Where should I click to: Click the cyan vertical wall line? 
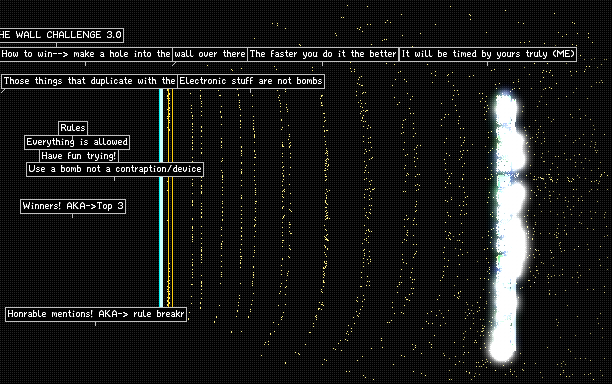161,197
